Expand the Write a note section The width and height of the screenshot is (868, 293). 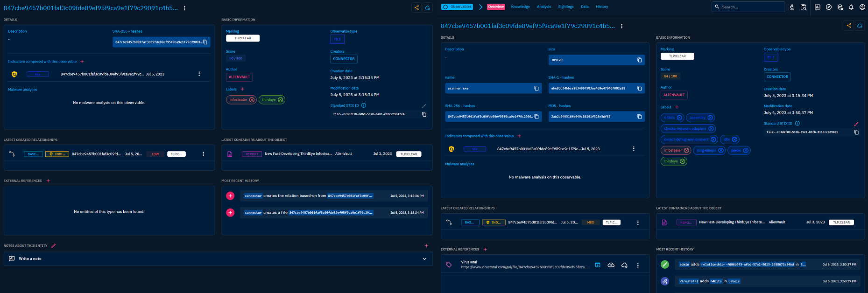[x=424, y=259]
